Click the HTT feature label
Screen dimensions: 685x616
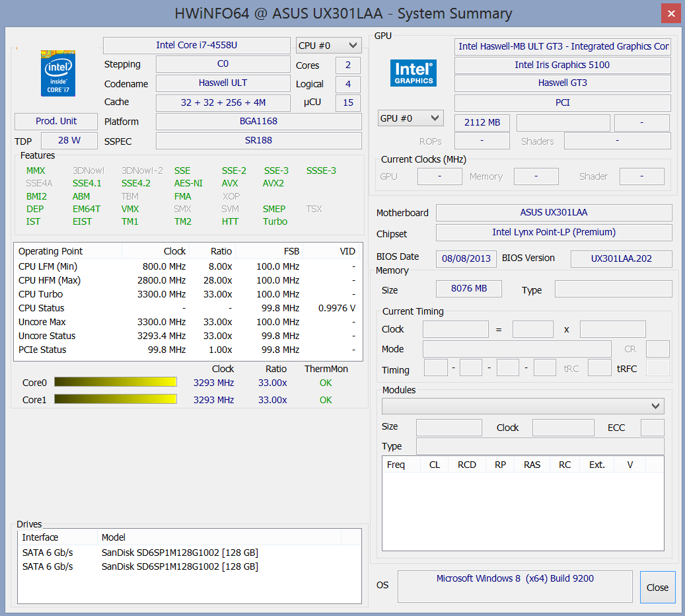click(230, 221)
